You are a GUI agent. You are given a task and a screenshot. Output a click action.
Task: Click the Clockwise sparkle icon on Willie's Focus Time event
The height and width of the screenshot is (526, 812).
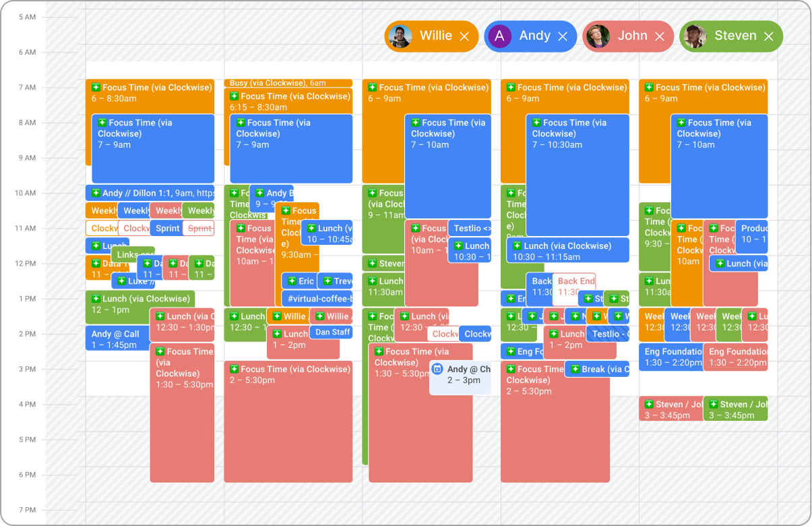point(94,87)
